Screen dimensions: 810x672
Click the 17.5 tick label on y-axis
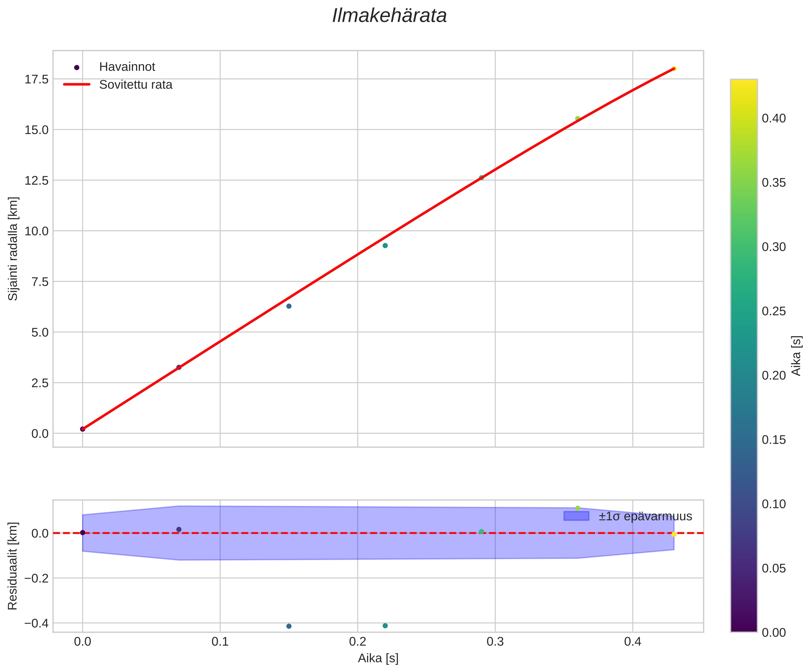coord(37,80)
